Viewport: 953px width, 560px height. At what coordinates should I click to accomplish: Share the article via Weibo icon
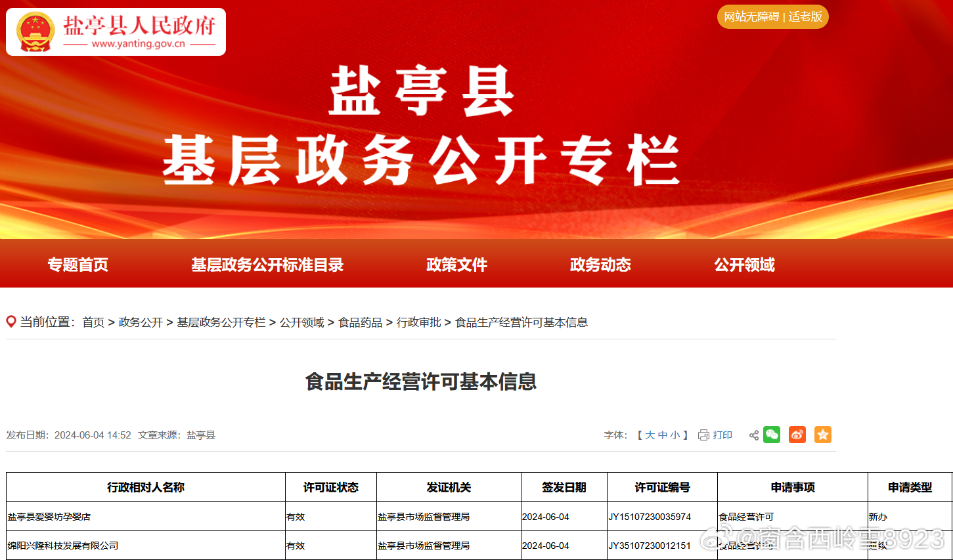(797, 435)
